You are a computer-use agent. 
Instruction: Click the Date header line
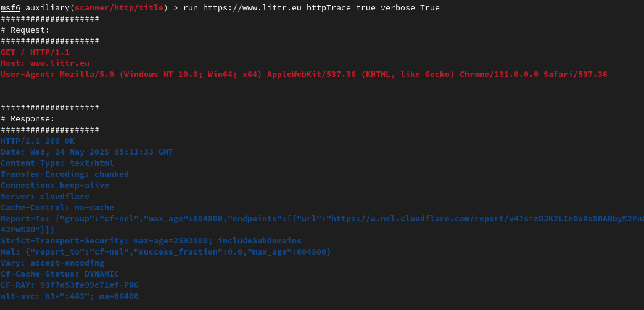86,152
